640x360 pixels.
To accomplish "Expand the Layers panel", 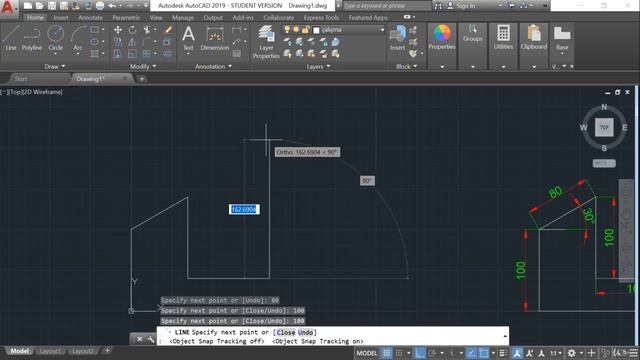I will coord(318,66).
